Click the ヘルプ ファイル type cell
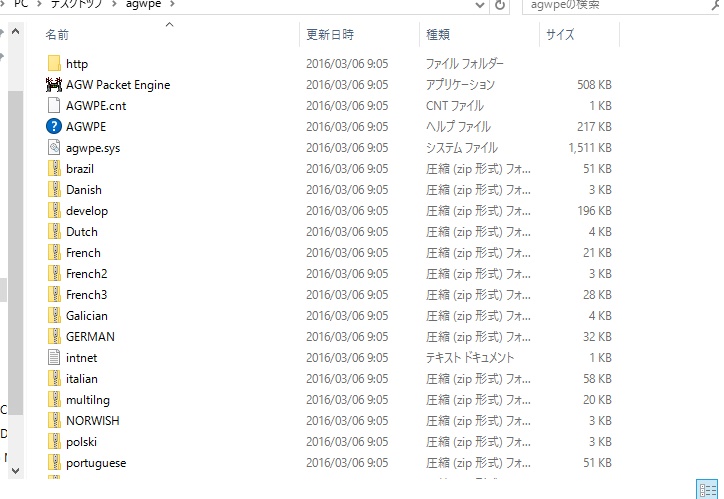The height and width of the screenshot is (499, 724). [x=458, y=126]
